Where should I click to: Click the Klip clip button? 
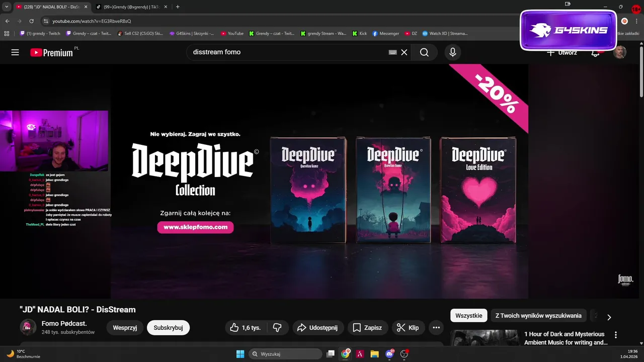pos(408,328)
